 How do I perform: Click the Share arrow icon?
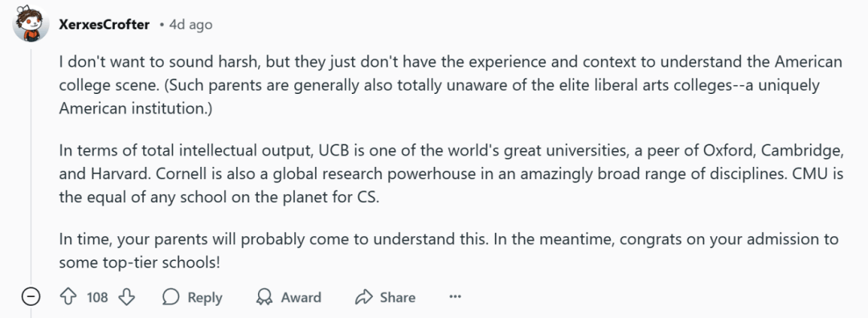tap(364, 298)
